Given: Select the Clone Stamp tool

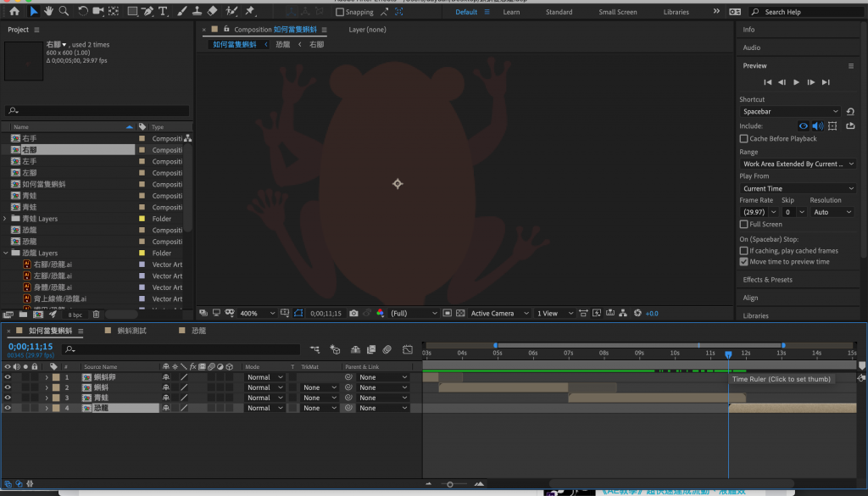Looking at the screenshot, I should point(197,11).
